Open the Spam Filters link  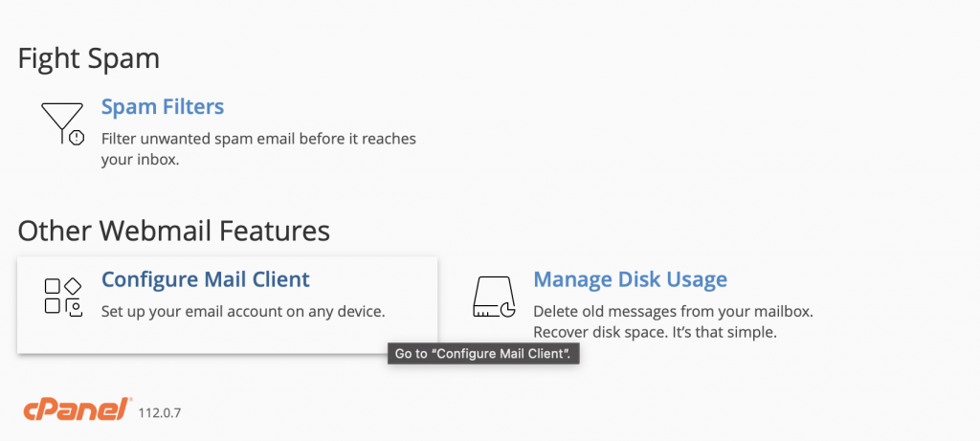pyautogui.click(x=163, y=106)
